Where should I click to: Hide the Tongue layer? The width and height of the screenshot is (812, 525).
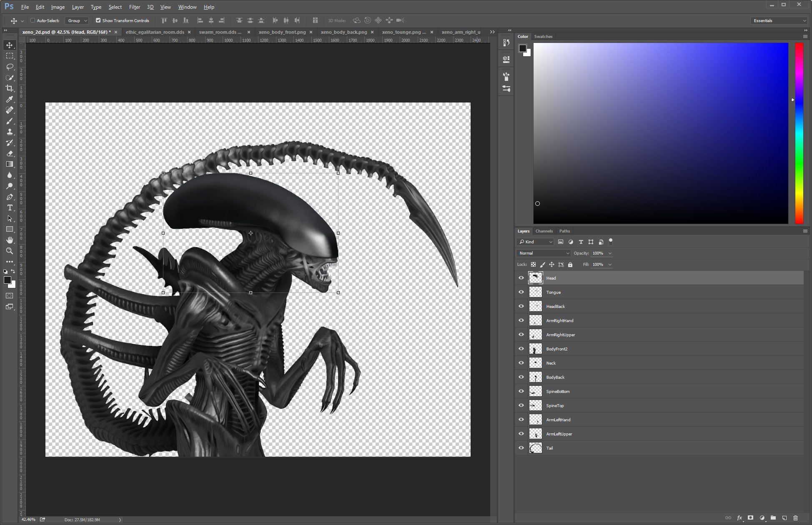coord(521,292)
